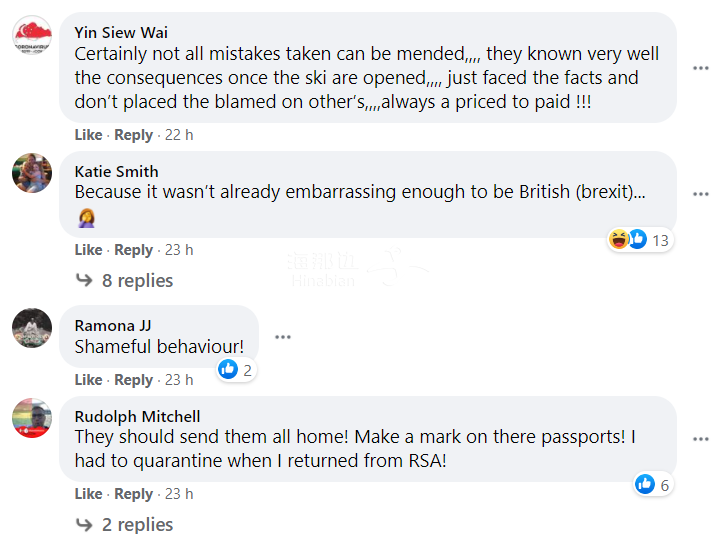Reply to Rudolph Mitchell's comment
The width and height of the screenshot is (720, 534).
[133, 494]
